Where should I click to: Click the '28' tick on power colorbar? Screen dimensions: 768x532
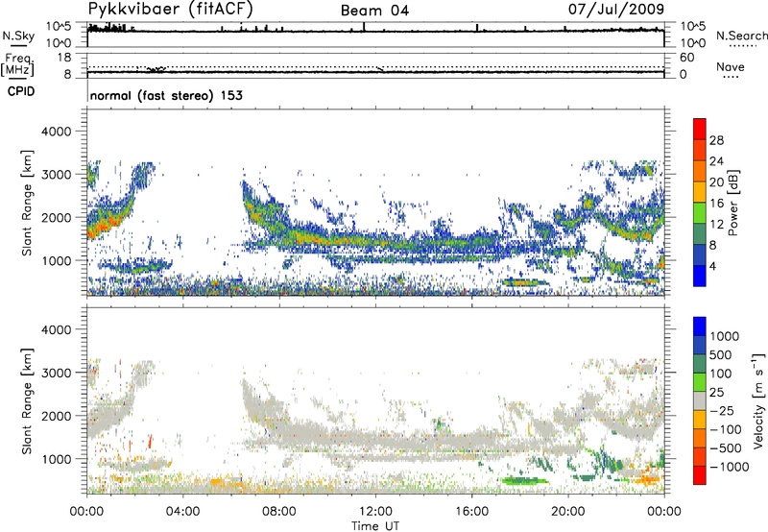coord(716,140)
